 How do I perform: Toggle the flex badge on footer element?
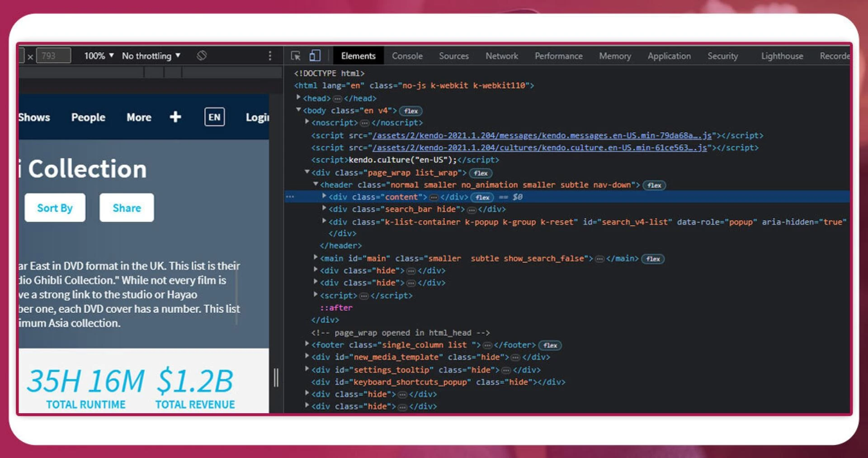click(550, 345)
